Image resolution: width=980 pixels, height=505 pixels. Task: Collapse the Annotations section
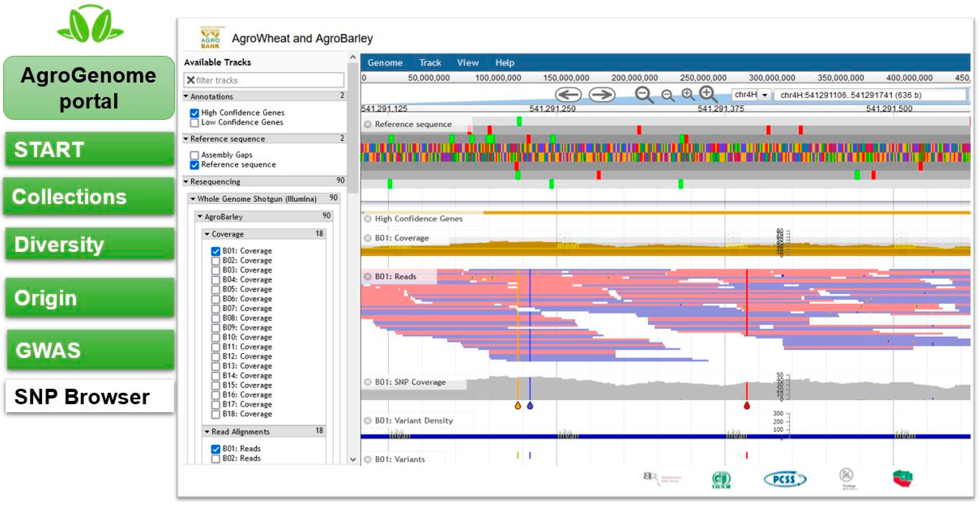point(186,96)
